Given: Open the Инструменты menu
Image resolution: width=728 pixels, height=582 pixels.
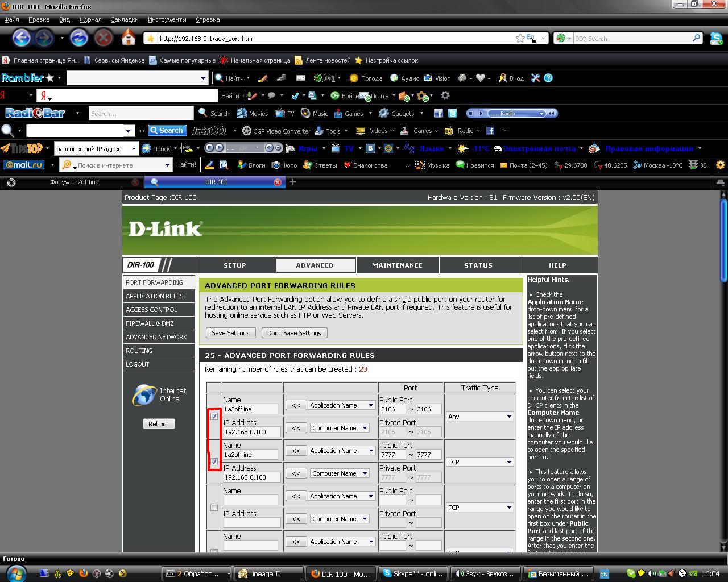Looking at the screenshot, I should point(167,19).
